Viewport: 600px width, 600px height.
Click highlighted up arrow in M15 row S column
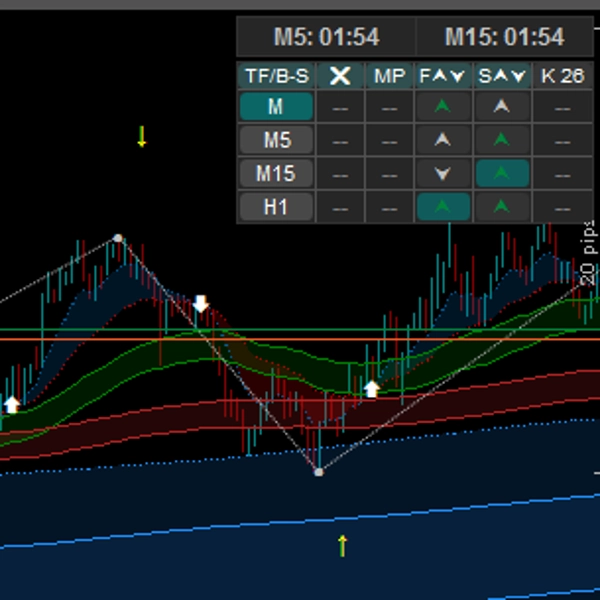[x=502, y=173]
